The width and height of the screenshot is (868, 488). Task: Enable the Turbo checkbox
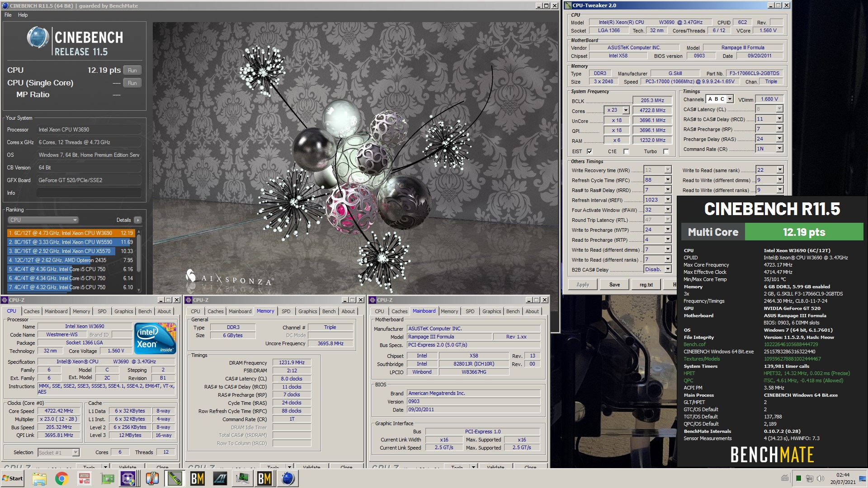[x=666, y=151]
